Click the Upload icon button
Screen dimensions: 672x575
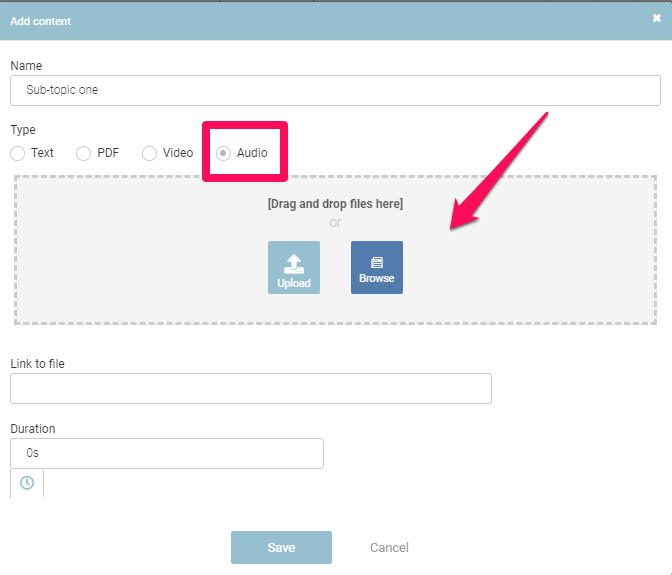pos(293,267)
